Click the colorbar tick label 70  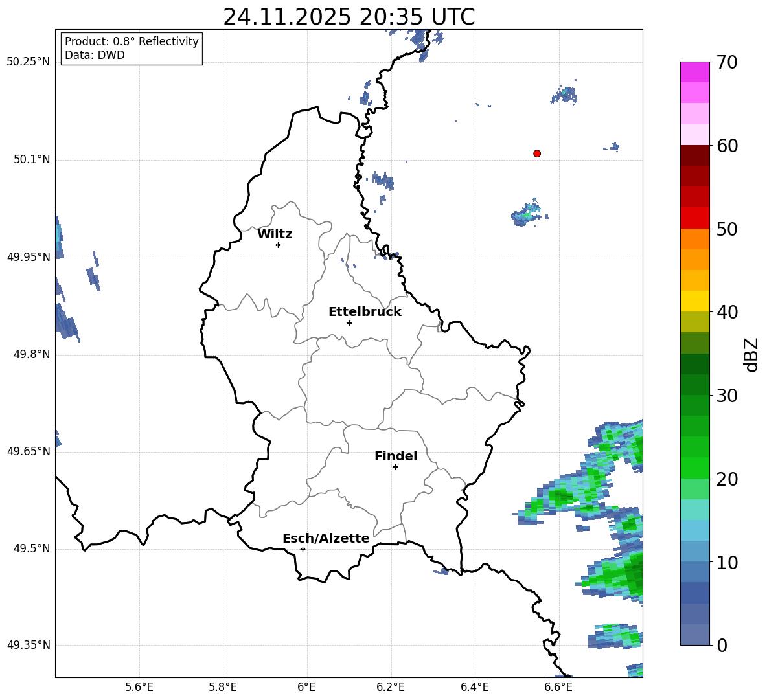[727, 63]
